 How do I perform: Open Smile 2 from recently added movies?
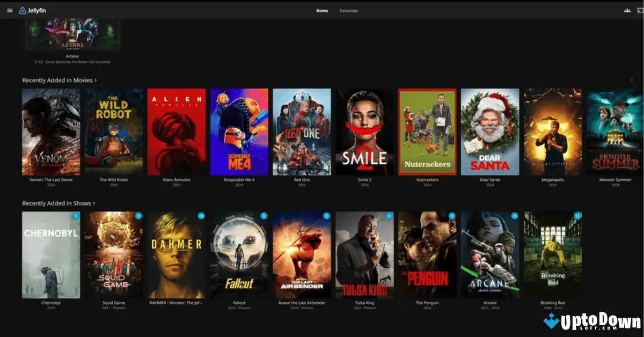click(x=364, y=131)
